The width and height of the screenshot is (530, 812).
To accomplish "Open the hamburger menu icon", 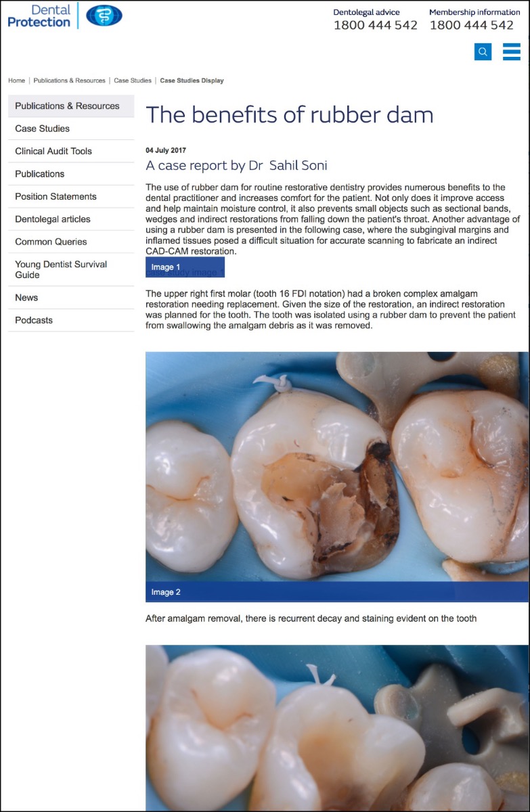I will [512, 51].
